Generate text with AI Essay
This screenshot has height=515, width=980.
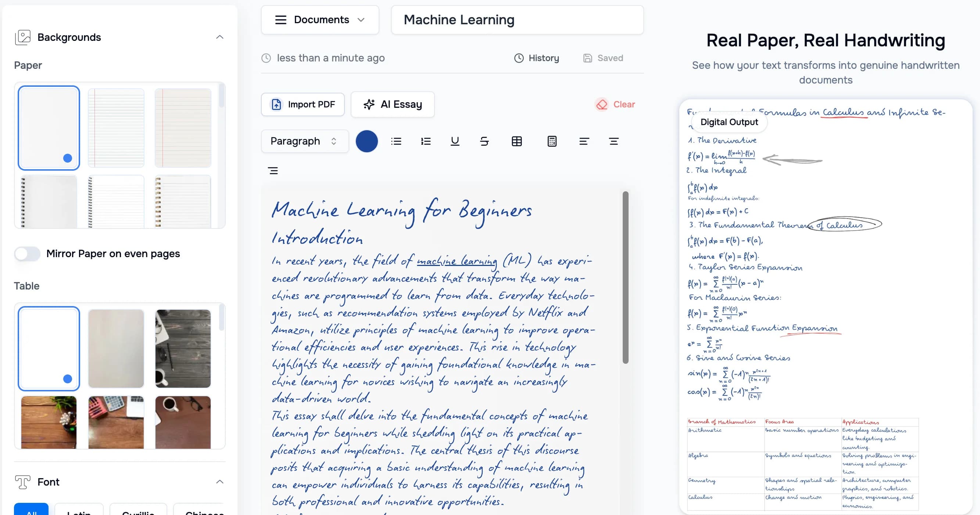[x=393, y=104]
